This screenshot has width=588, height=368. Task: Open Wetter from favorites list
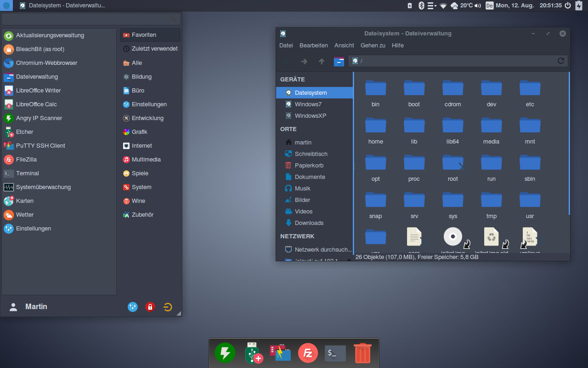pos(59,215)
